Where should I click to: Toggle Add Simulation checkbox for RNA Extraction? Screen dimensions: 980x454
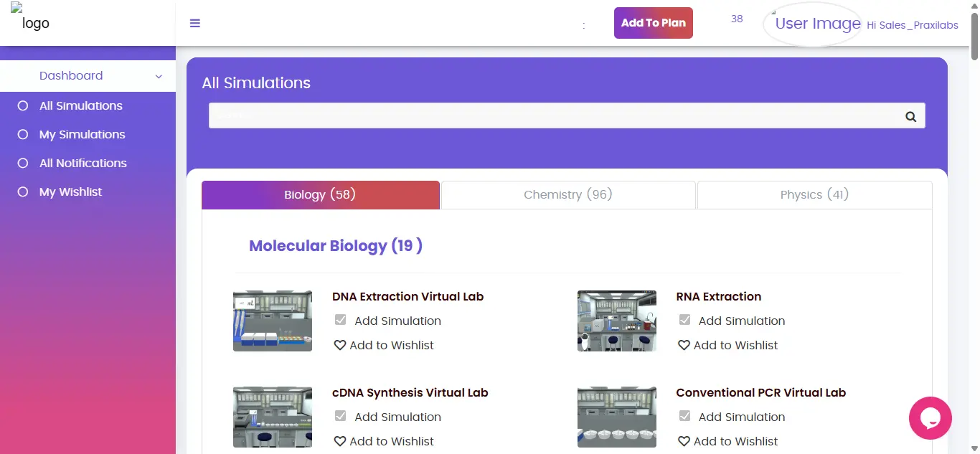(684, 320)
